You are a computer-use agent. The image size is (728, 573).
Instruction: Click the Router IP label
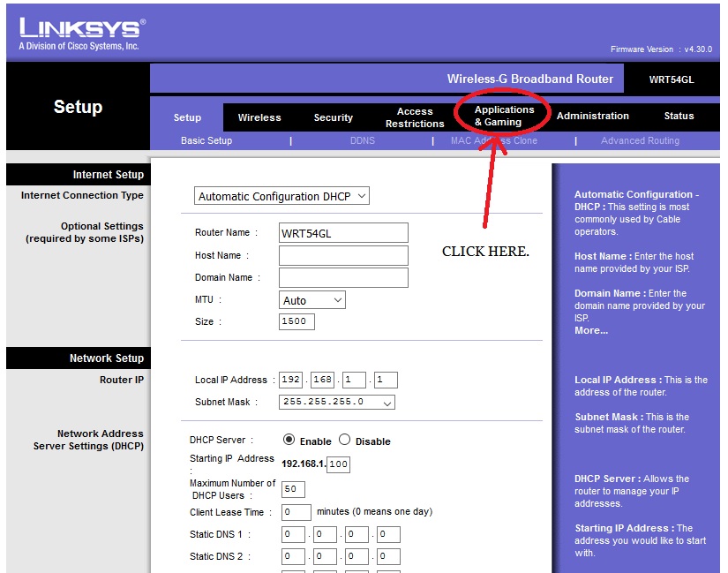[x=122, y=380]
